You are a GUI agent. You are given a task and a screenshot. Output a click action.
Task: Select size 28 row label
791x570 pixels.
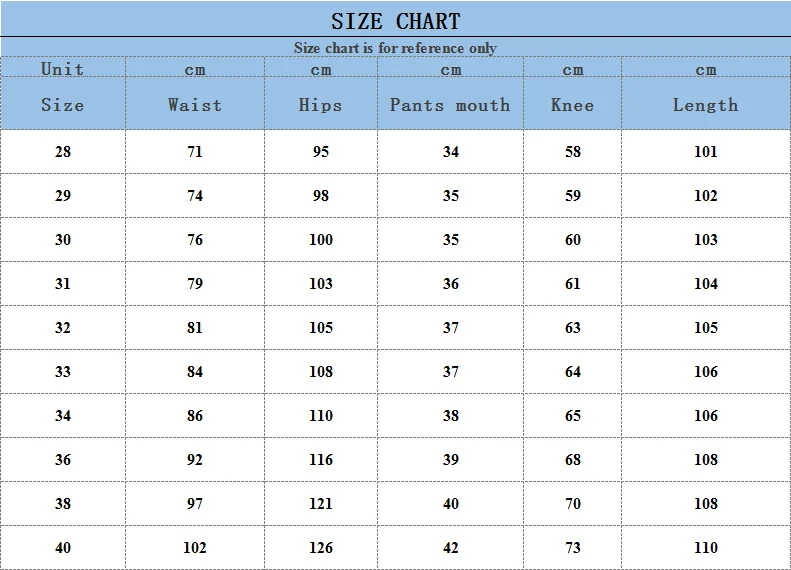(x=63, y=151)
